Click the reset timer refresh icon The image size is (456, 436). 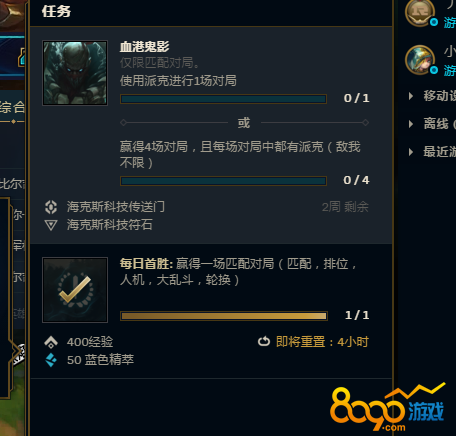264,341
